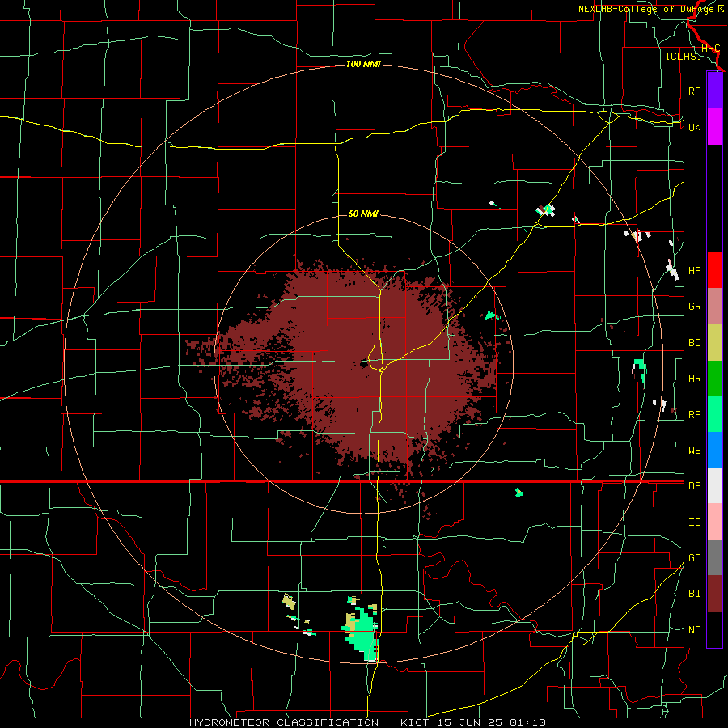Select the dusty pink GR legend swatch
The height and width of the screenshot is (728, 728).
click(714, 307)
